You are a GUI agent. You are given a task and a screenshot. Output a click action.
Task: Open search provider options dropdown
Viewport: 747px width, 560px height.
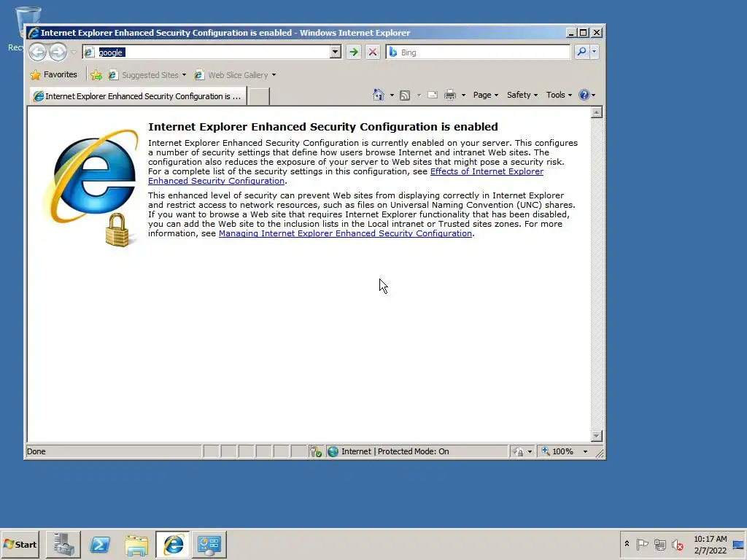coord(594,52)
